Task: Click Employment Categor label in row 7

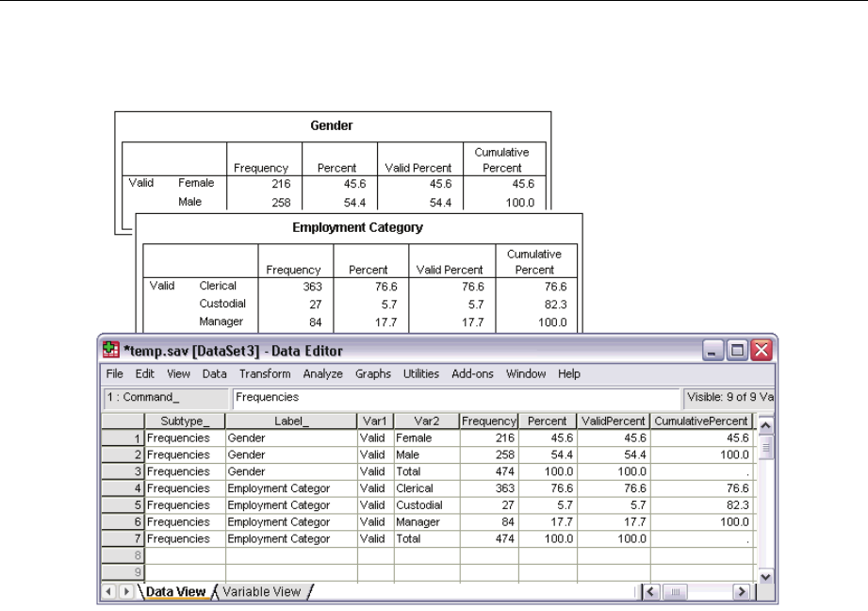Action: point(291,539)
